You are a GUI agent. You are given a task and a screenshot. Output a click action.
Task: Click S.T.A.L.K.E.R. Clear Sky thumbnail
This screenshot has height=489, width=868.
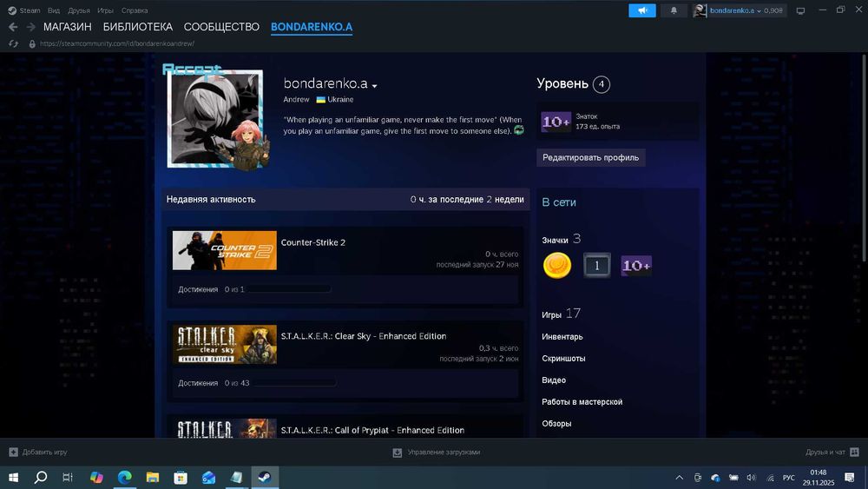(224, 345)
